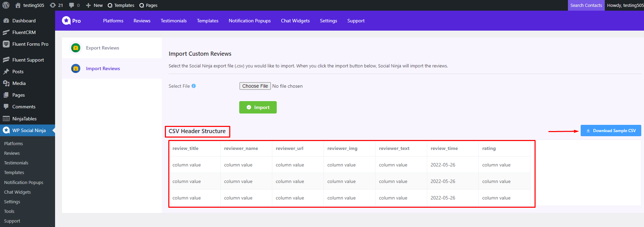Viewport: 644px width, 227px height.
Task: Click the home icon beside testing505
Action: [18, 5]
